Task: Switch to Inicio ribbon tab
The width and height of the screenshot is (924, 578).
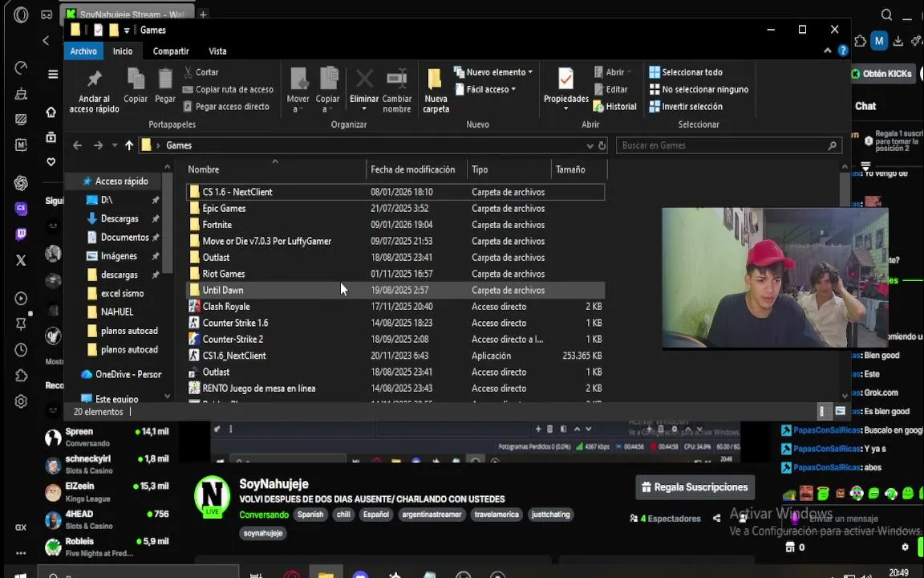Action: [123, 51]
